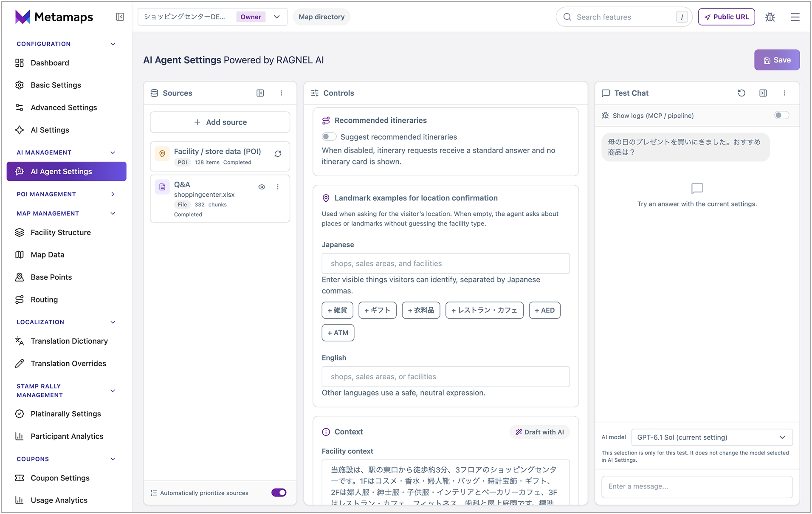This screenshot has height=514, width=812.
Task: Toggle Suggest recommended itineraries switch
Action: (x=329, y=136)
